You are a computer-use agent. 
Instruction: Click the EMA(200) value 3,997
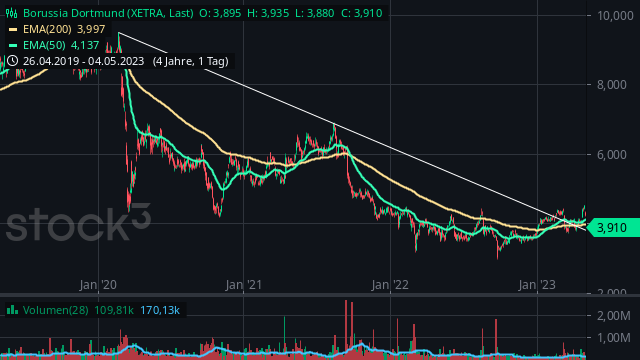(x=91, y=29)
